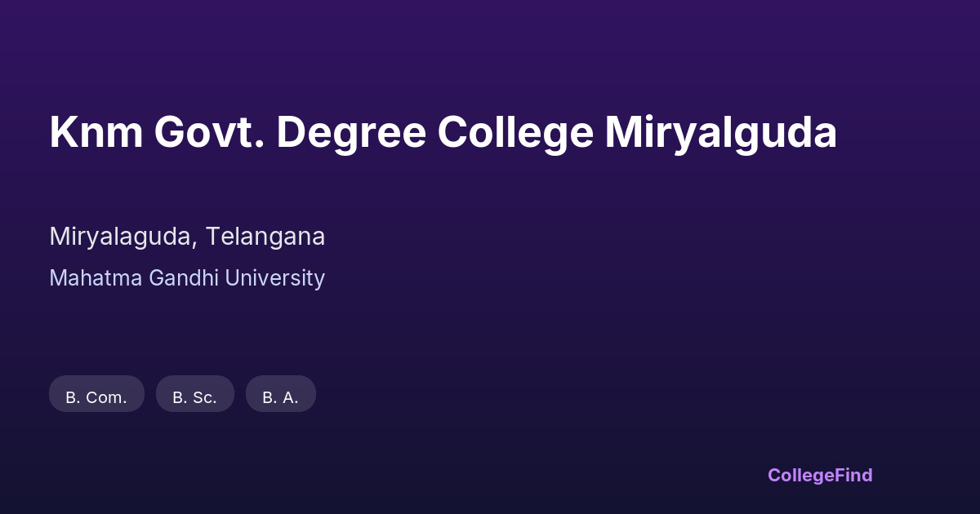
Task: Click the word "Gandhi" in university name
Action: click(x=184, y=278)
